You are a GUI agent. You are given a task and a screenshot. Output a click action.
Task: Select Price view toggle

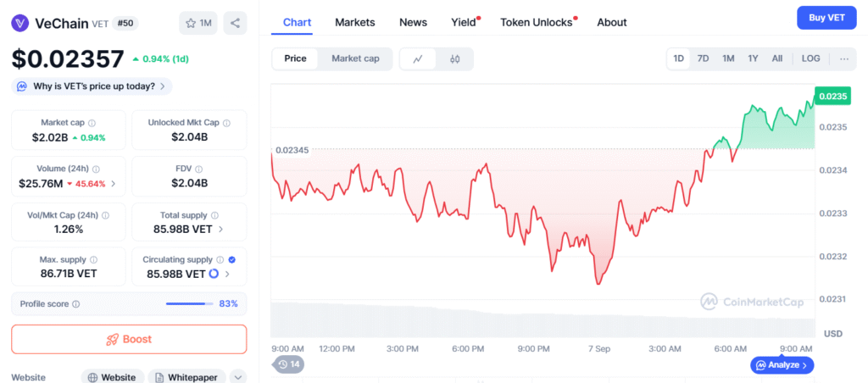click(296, 58)
